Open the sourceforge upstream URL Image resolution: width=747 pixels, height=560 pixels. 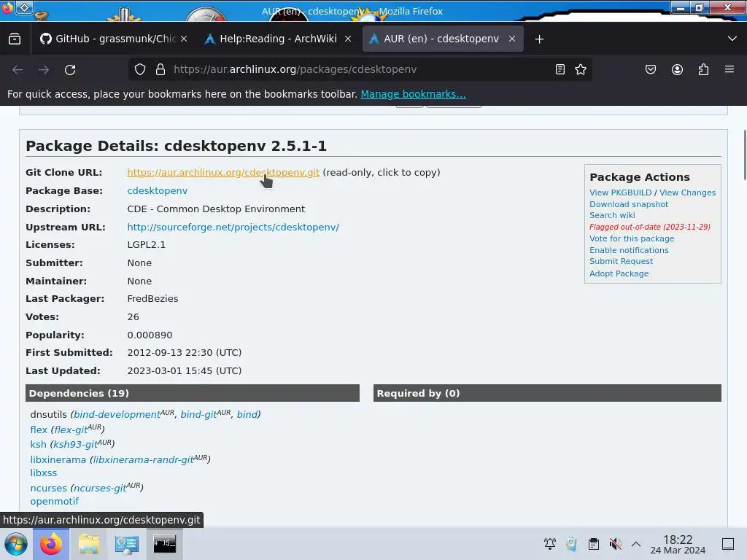(x=233, y=227)
